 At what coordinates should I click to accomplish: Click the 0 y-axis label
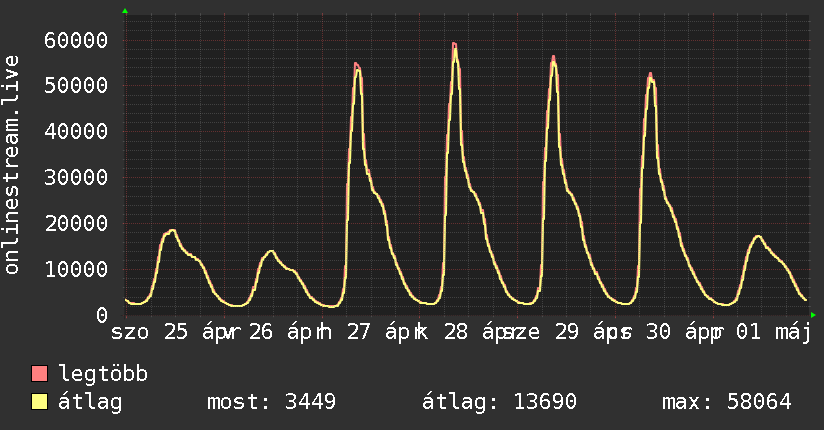click(102, 315)
